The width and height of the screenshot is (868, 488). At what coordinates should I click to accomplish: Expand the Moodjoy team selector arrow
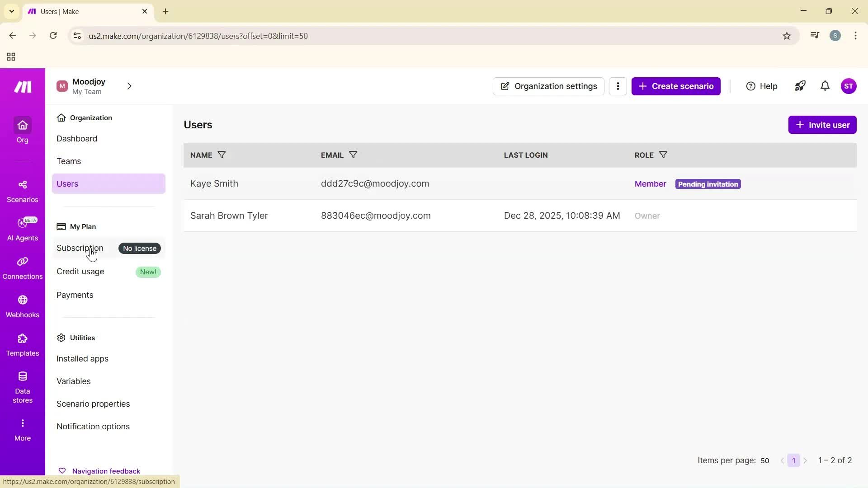point(129,86)
